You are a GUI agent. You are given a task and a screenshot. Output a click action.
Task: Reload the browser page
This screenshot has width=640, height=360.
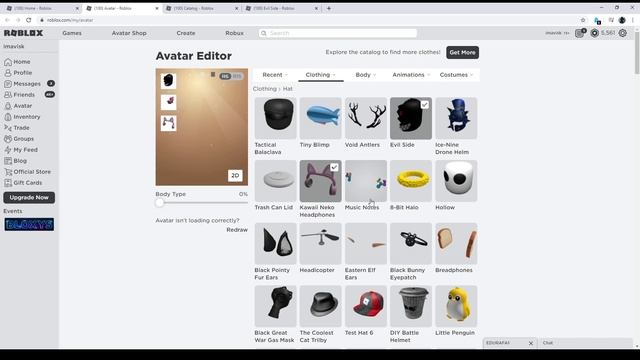pyautogui.click(x=29, y=20)
